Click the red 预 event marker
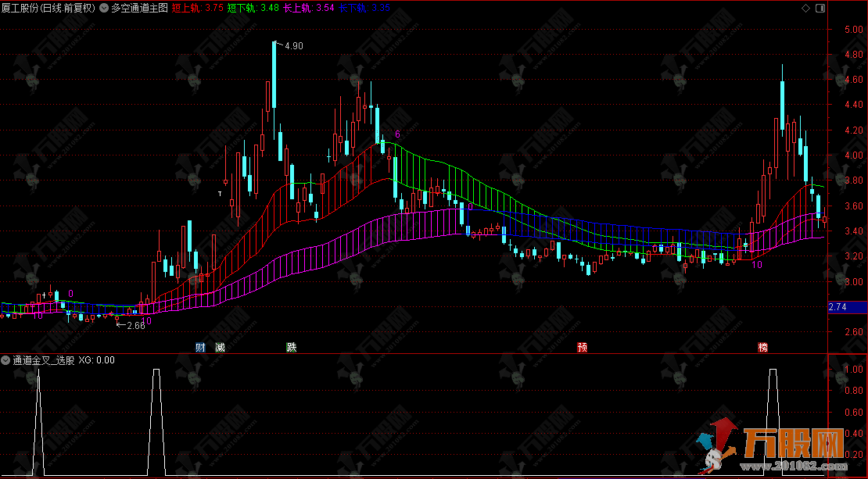868x479 pixels. coord(582,347)
